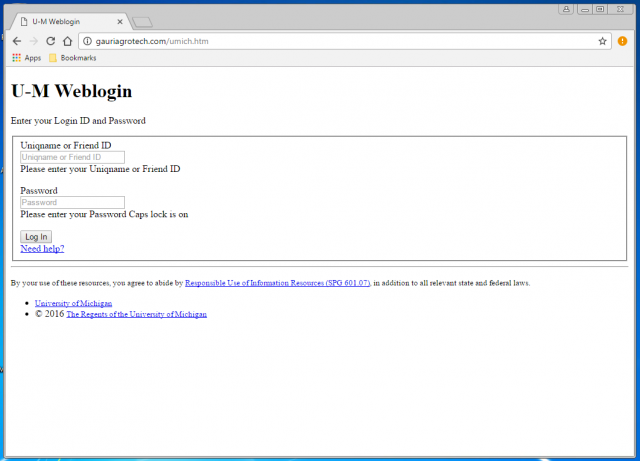Open a new tab with blank tab button
This screenshot has width=640, height=461.
coord(142,22)
